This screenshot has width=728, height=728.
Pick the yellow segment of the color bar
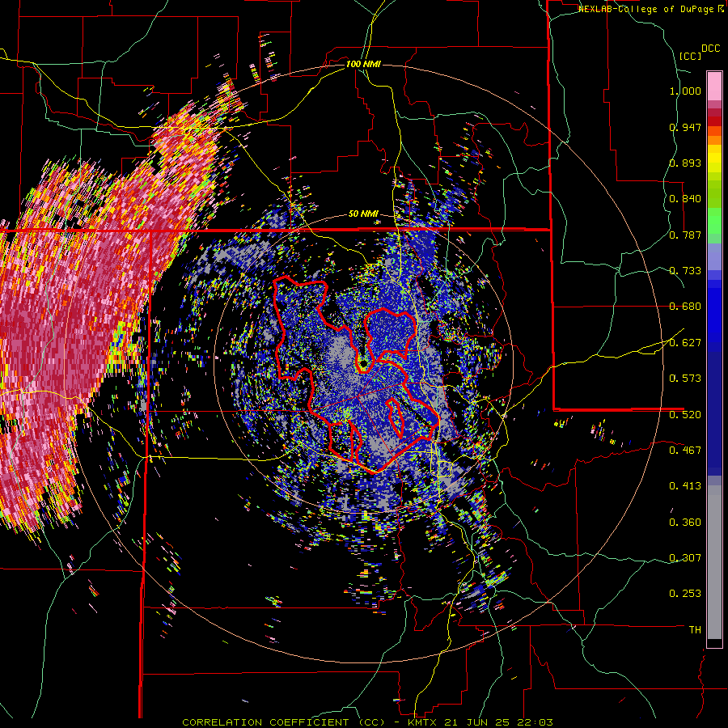pos(714,159)
